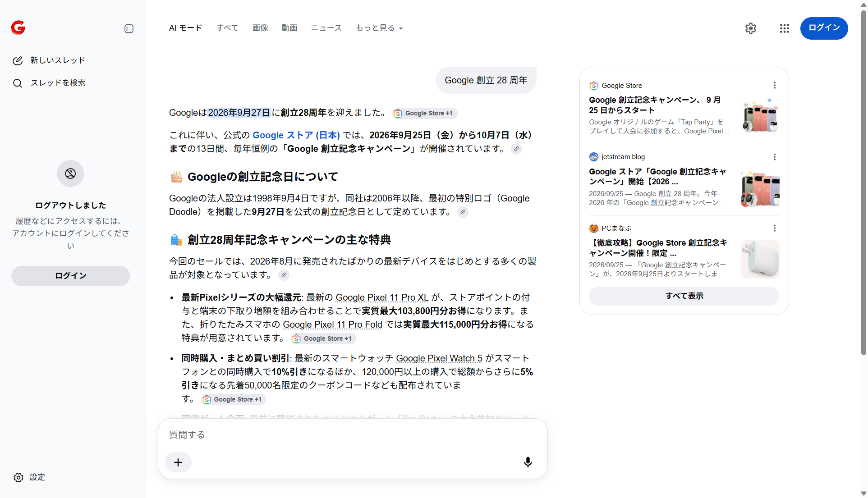Open more options for PCまなぶ card
868x498 pixels.
point(775,228)
